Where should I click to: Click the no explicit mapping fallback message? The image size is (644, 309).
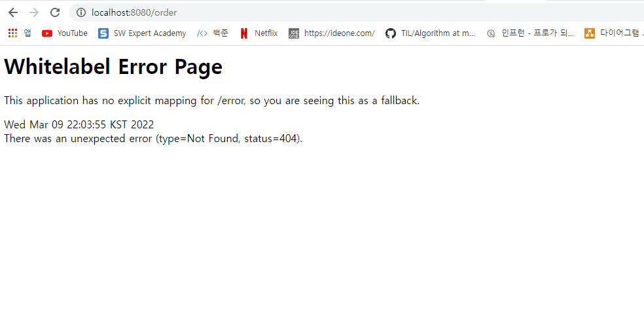click(211, 101)
